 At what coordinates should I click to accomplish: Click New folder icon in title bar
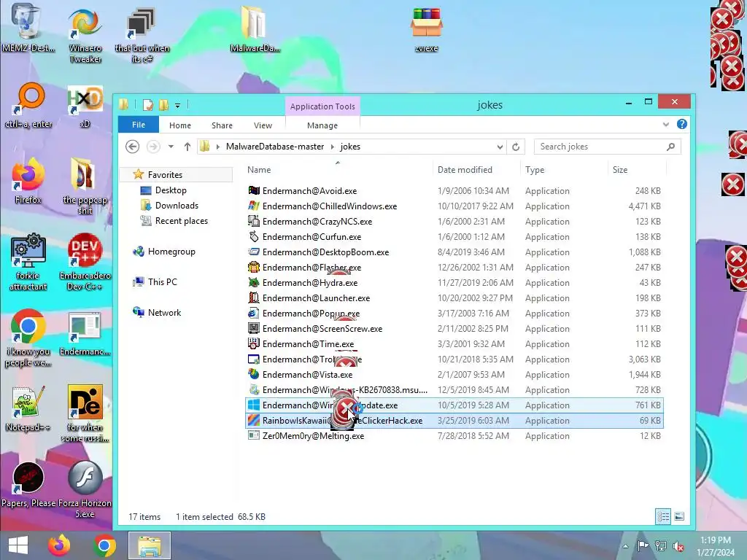pyautogui.click(x=163, y=105)
